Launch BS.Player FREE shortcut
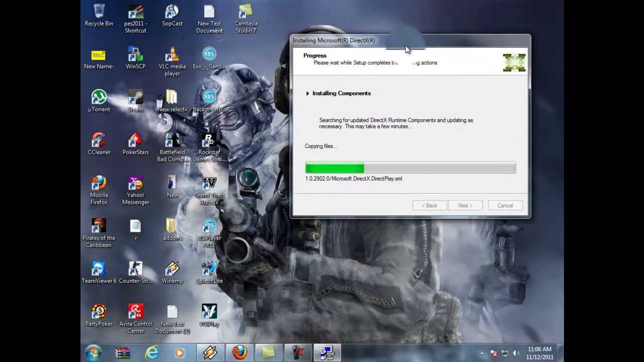The image size is (644, 362). coord(209,234)
